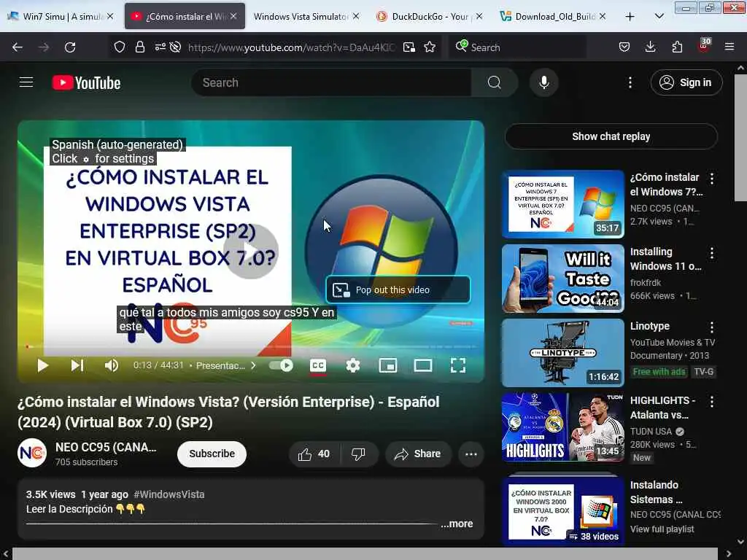Screen dimensions: 747x560
Task: Click the autoplay blocked icon in address bar
Action: [x=175, y=47]
